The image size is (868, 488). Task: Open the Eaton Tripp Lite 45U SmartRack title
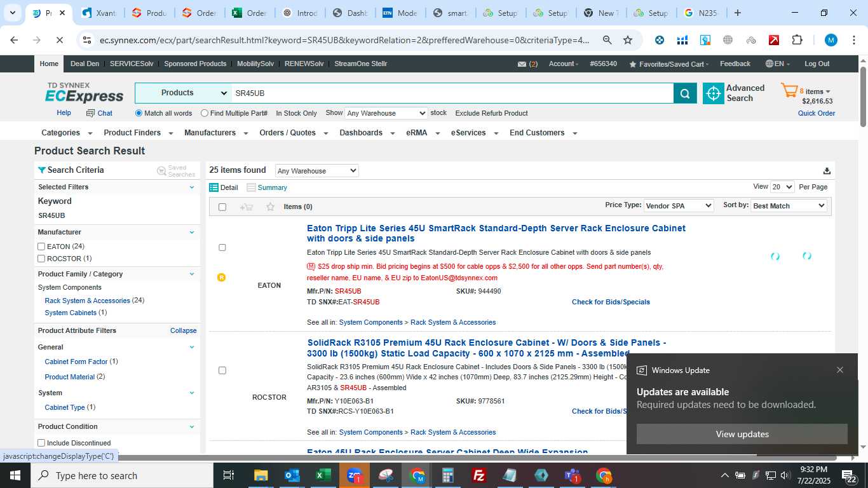coord(496,233)
